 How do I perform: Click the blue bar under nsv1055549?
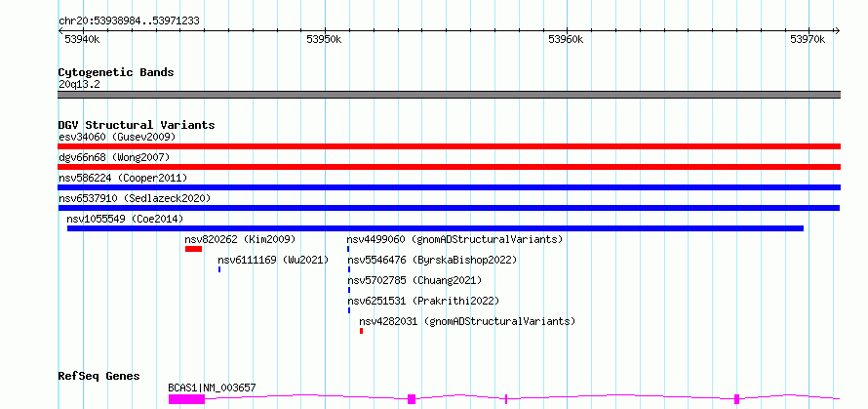[x=435, y=228]
